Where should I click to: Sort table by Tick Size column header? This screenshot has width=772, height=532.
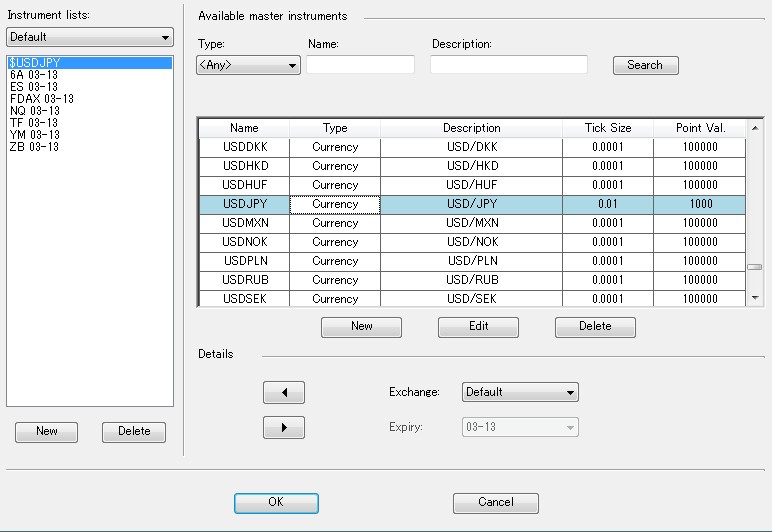[x=608, y=128]
